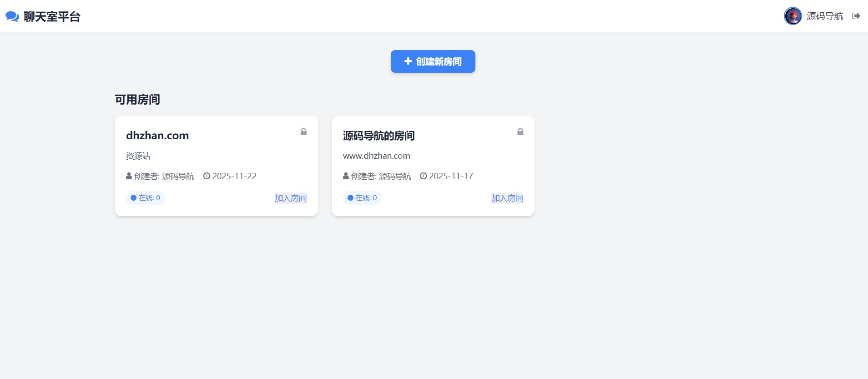Select the dhzhan.com room title
868x379 pixels.
point(157,136)
